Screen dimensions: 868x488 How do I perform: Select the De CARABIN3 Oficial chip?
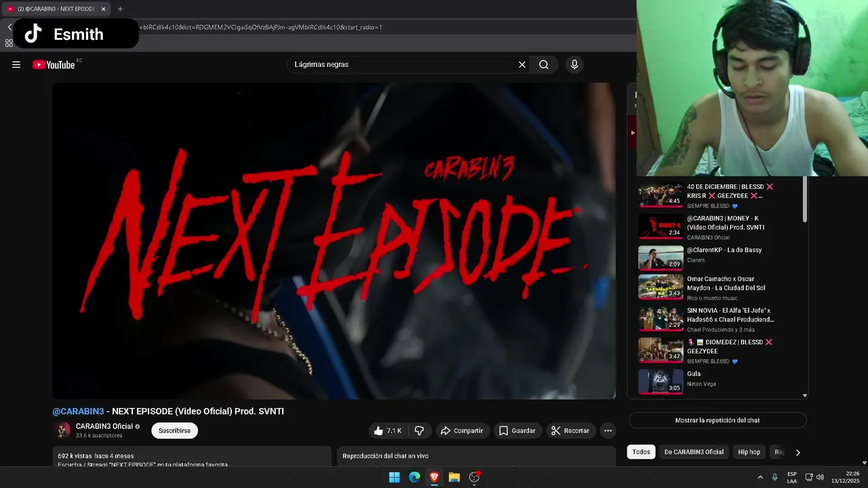(x=694, y=452)
